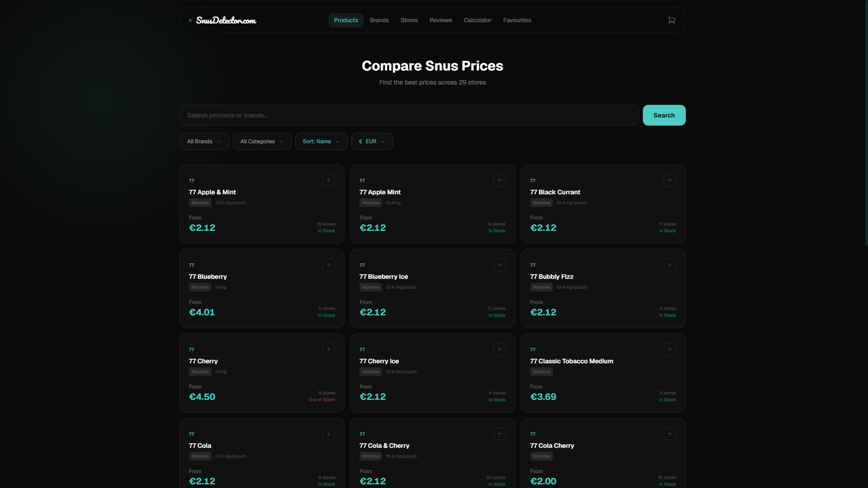Screen dimensions: 868x488
Task: Open the Sort: Name dropdown
Action: coord(321,141)
